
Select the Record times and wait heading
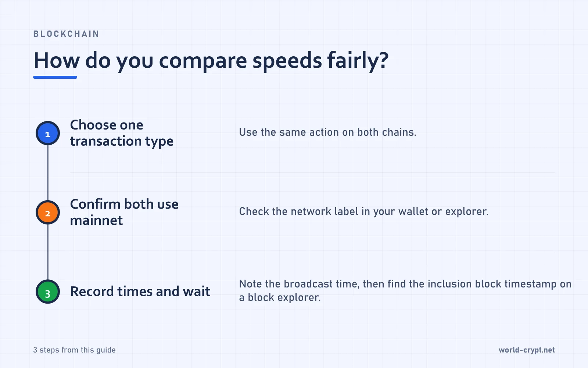pos(140,291)
